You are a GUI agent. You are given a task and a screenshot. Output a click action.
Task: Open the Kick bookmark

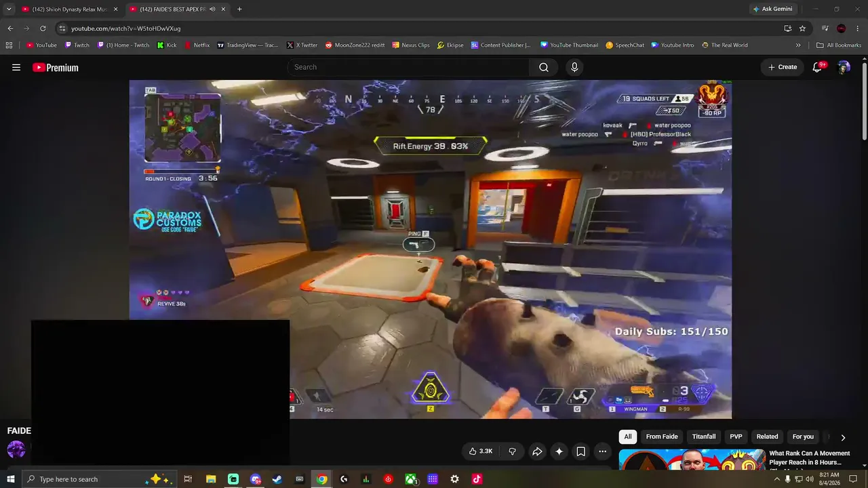pos(166,45)
